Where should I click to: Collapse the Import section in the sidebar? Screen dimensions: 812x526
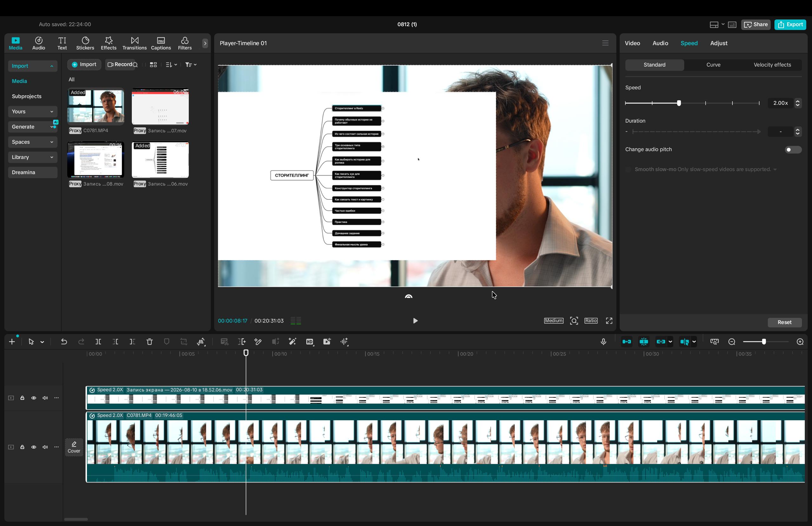pos(33,66)
